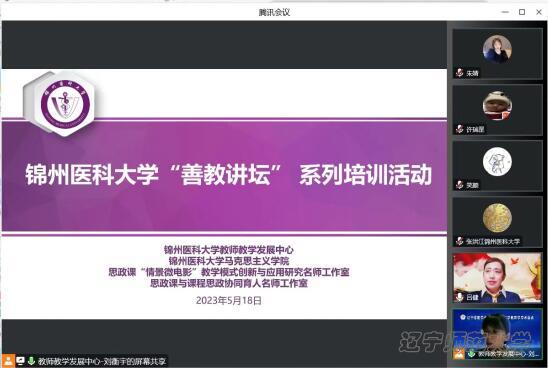Click the microphone icon next to 吕健
Screen dimensions: 548x368
(460, 297)
